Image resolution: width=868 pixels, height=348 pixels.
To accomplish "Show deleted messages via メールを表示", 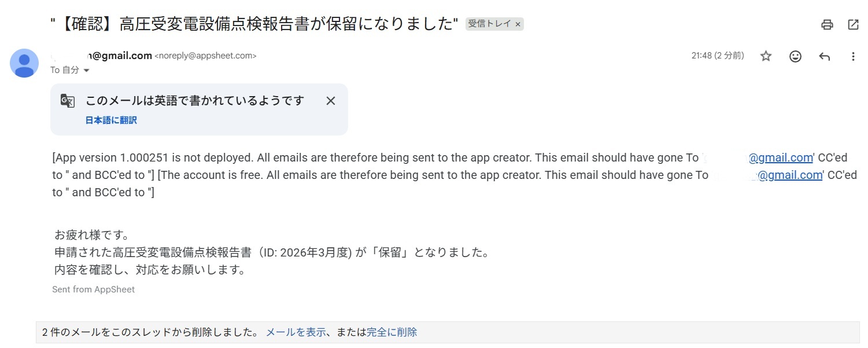I will (x=295, y=332).
